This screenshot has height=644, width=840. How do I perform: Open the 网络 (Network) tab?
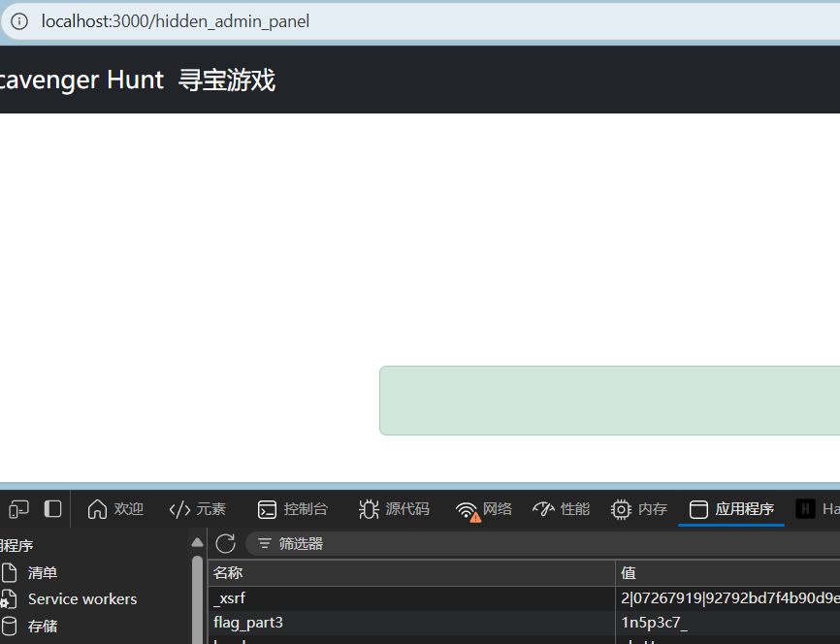(484, 509)
